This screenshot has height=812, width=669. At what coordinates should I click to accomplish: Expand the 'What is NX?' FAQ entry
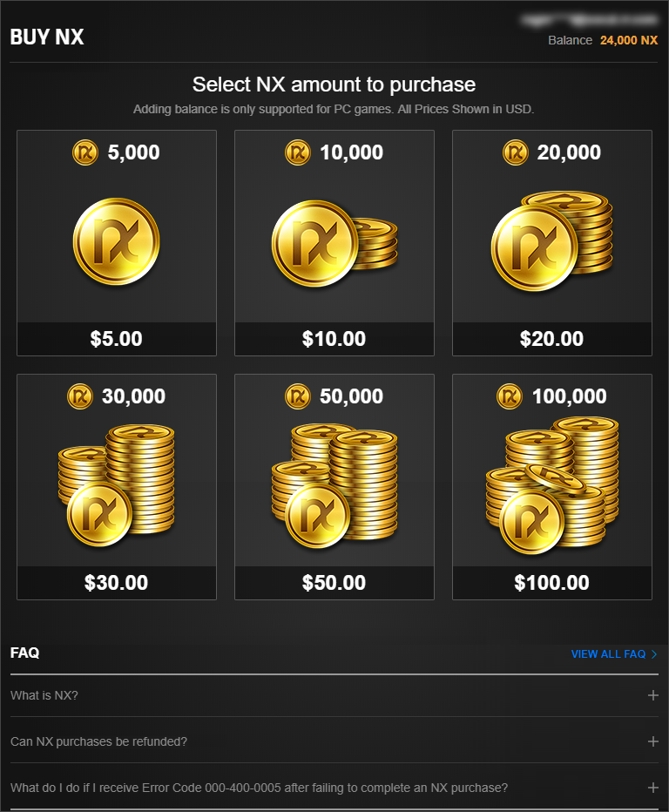tap(334, 695)
